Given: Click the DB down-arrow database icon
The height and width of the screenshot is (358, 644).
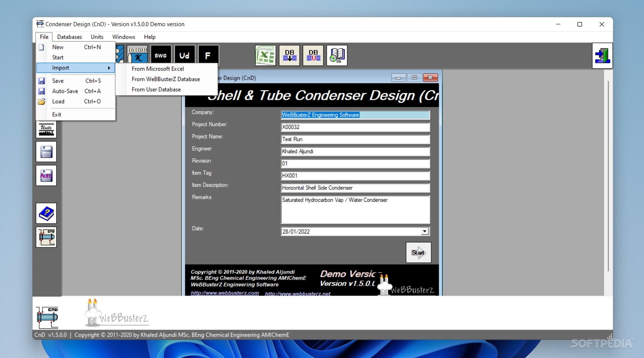Looking at the screenshot, I should [x=289, y=56].
